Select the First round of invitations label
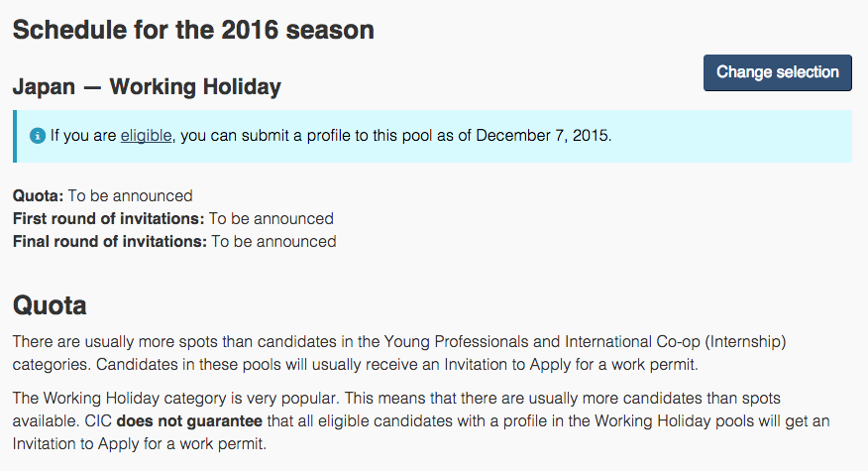This screenshot has width=868, height=471. [108, 218]
